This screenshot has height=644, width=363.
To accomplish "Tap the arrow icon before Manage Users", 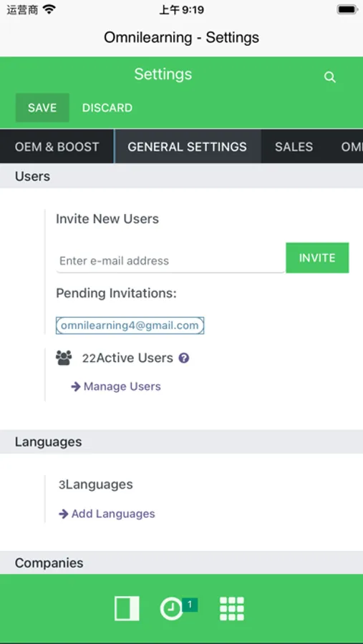I will coord(76,386).
